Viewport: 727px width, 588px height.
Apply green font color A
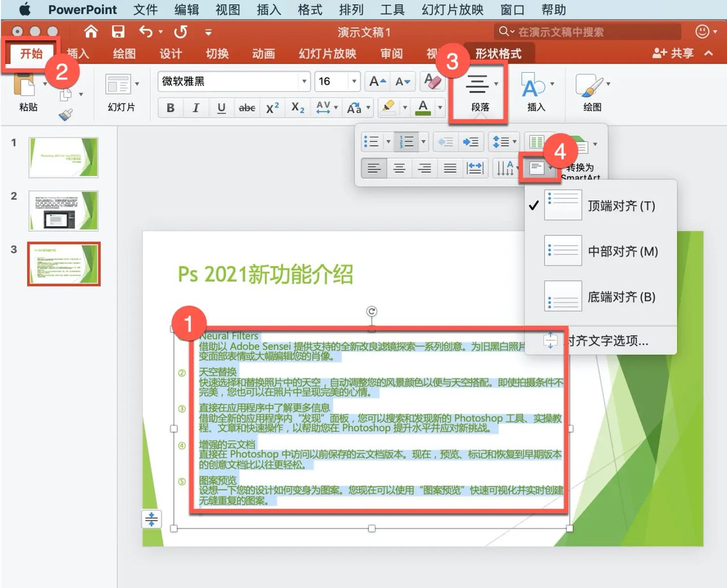click(x=423, y=107)
